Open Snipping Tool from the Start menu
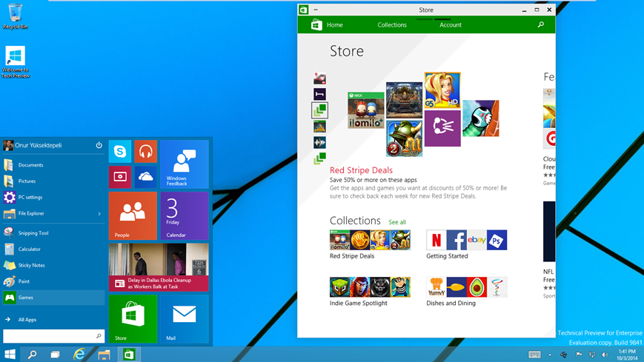644x362 pixels. coord(33,233)
